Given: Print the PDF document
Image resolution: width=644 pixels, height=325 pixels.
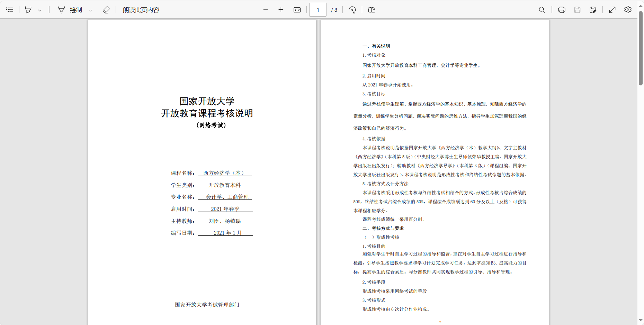Looking at the screenshot, I should pos(562,10).
